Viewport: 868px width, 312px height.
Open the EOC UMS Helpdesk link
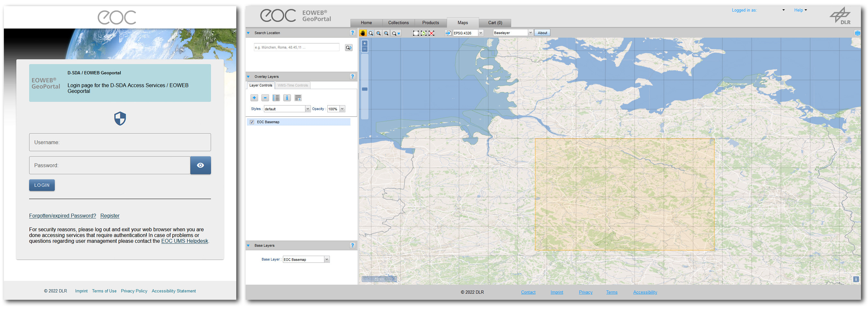[184, 241]
